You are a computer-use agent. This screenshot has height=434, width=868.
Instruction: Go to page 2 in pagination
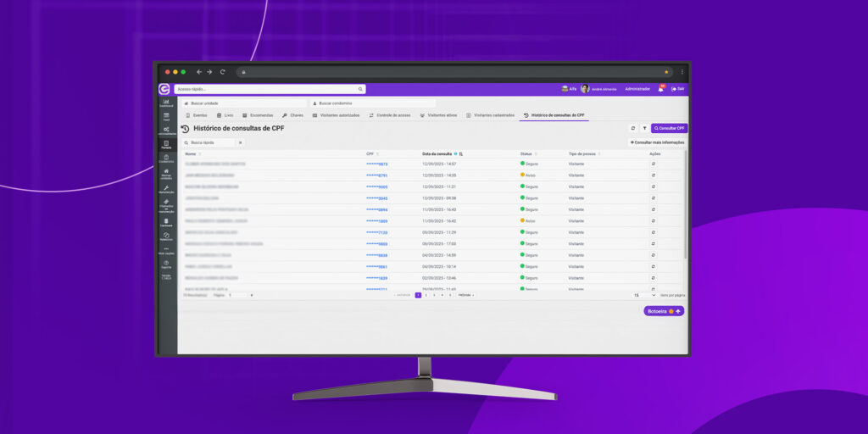tap(426, 295)
